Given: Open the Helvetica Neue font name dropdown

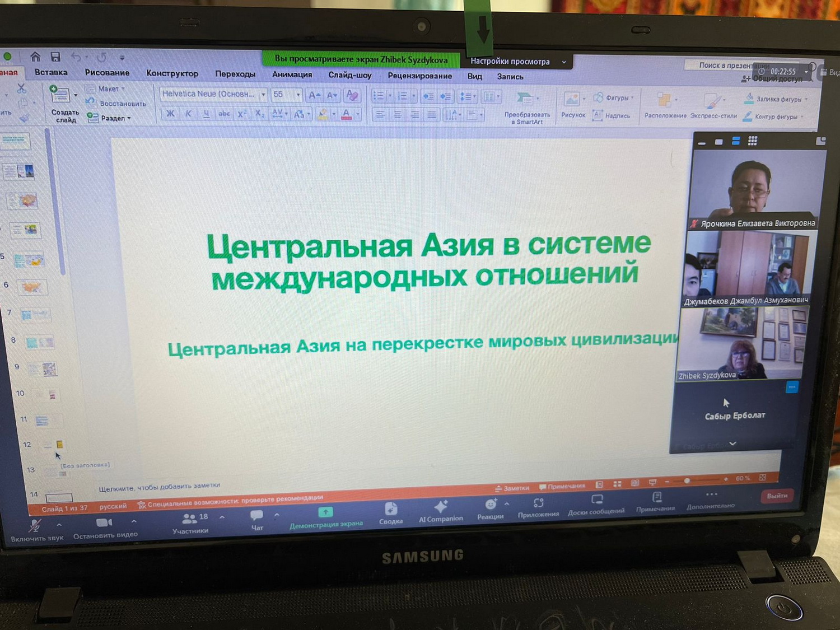Looking at the screenshot, I should (263, 94).
